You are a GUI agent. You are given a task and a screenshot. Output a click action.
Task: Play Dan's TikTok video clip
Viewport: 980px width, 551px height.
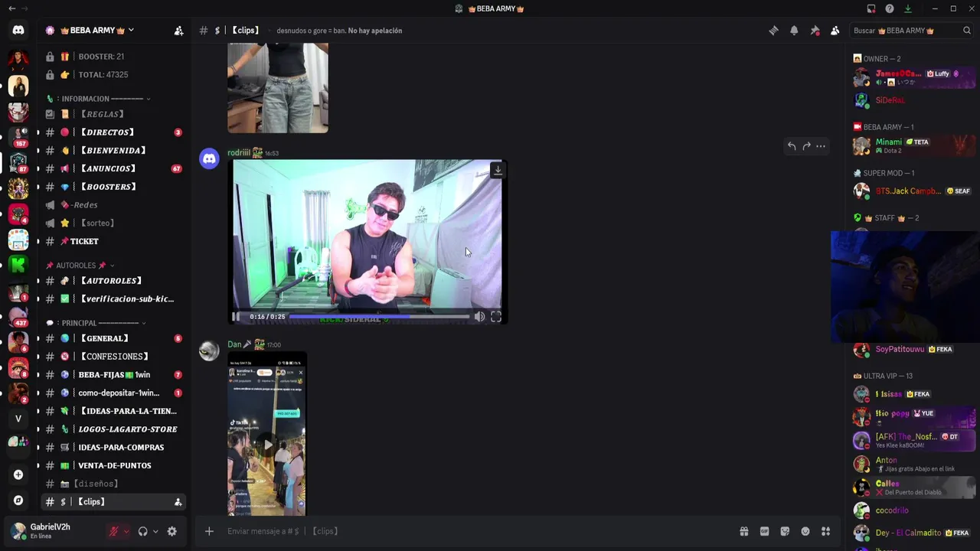coord(267,444)
